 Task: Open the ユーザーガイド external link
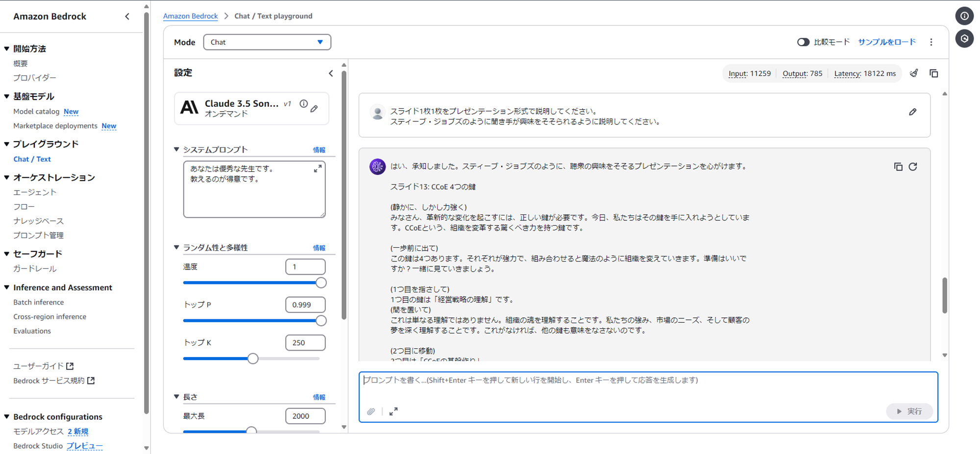click(x=44, y=366)
